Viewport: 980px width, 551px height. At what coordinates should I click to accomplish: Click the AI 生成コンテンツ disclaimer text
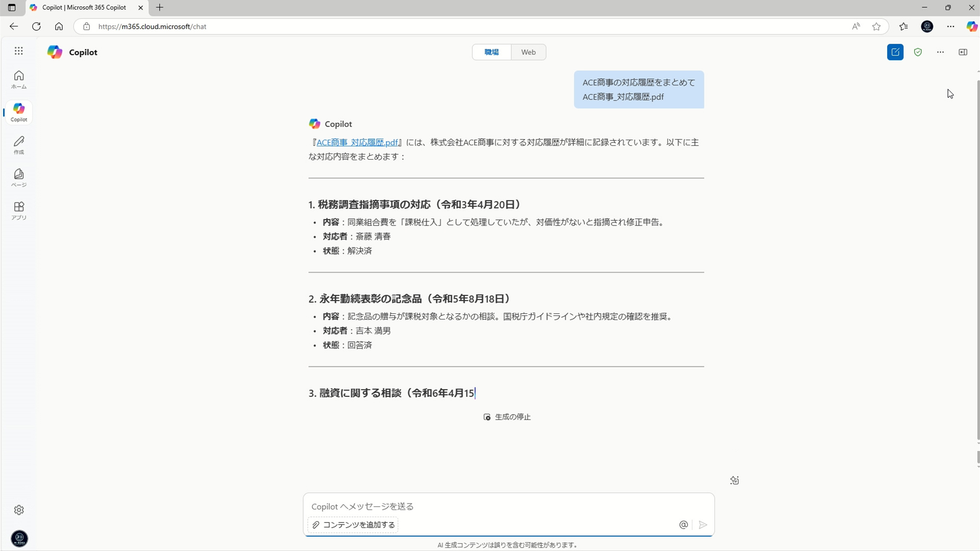(508, 545)
